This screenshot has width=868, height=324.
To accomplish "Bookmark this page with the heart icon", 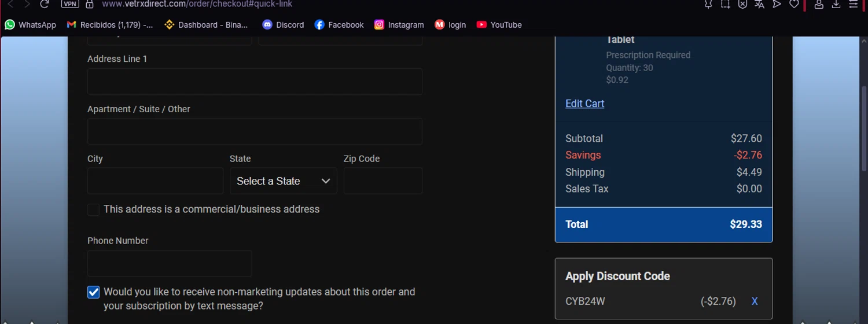I will pos(794,4).
